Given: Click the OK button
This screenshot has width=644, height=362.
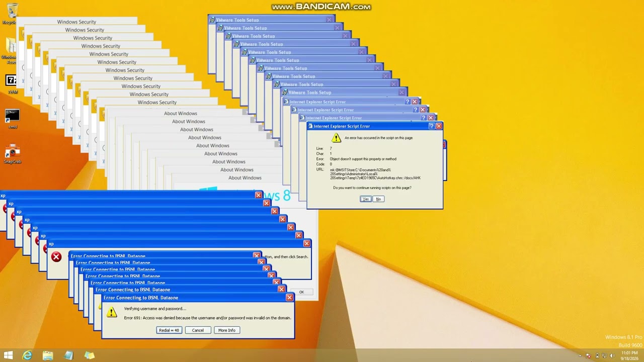Looking at the screenshot, I should click(301, 292).
